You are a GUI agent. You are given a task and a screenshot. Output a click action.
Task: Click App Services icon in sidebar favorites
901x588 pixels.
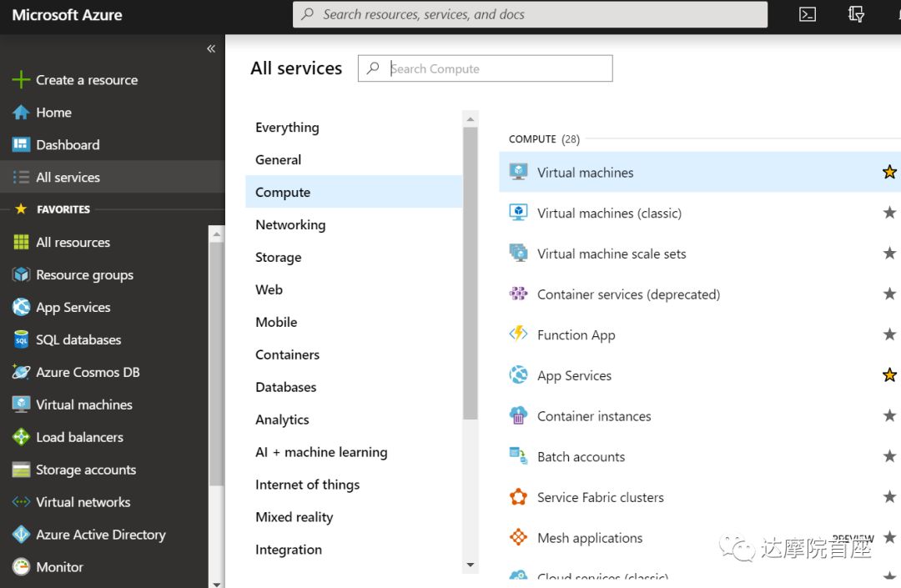click(x=21, y=307)
